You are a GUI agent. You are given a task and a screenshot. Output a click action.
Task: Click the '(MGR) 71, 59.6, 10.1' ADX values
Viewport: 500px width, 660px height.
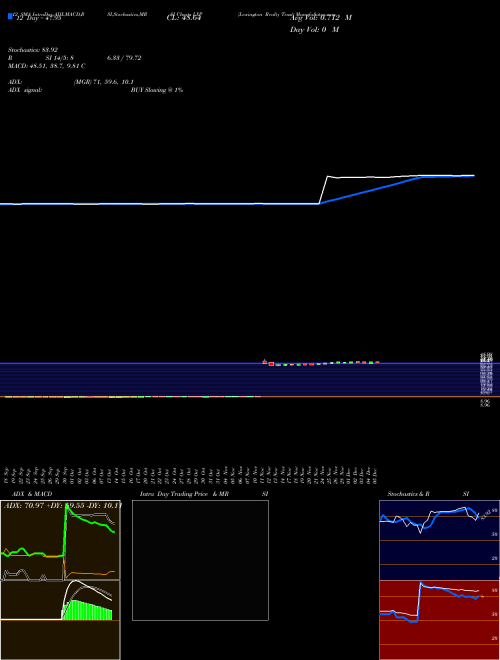[104, 82]
